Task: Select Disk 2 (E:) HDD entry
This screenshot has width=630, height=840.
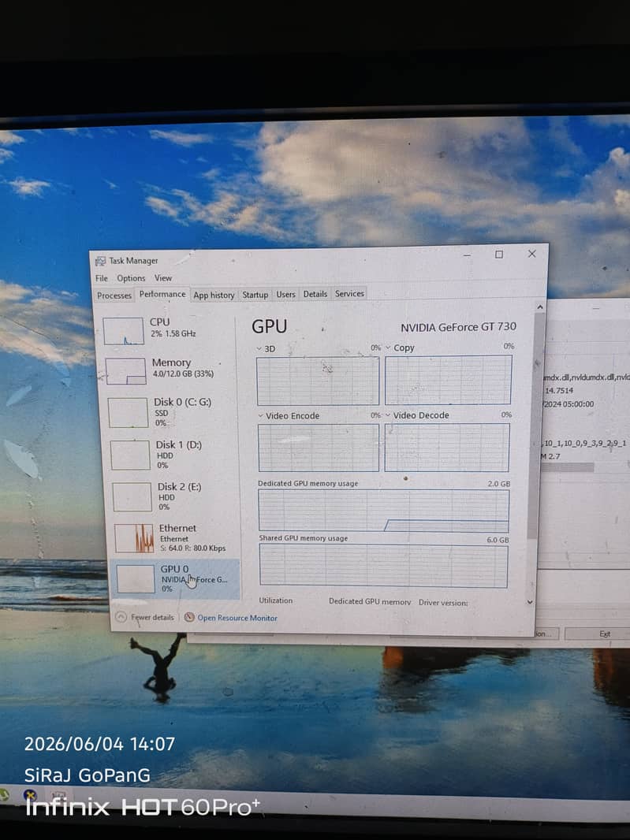Action: (x=173, y=496)
